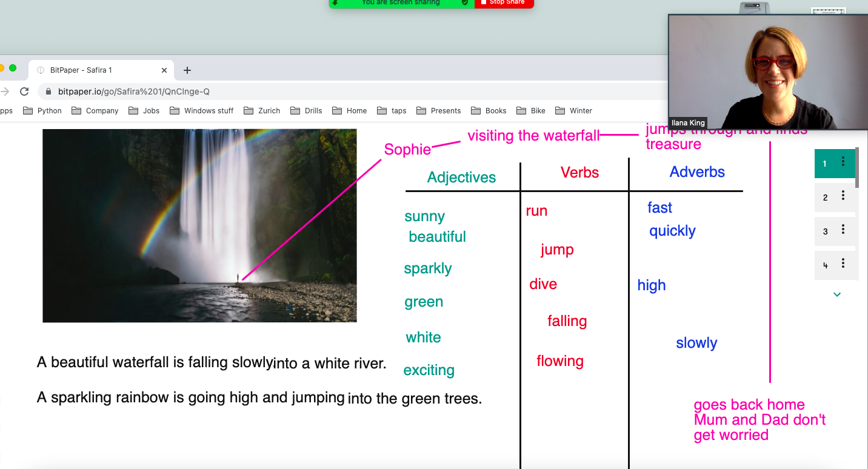This screenshot has height=469, width=868.
Task: Open options menu for page 4
Action: point(843,264)
